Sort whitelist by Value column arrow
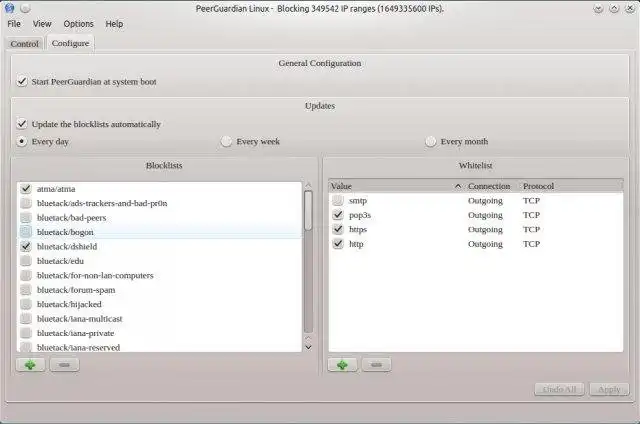The width and height of the screenshot is (640, 424). click(458, 186)
